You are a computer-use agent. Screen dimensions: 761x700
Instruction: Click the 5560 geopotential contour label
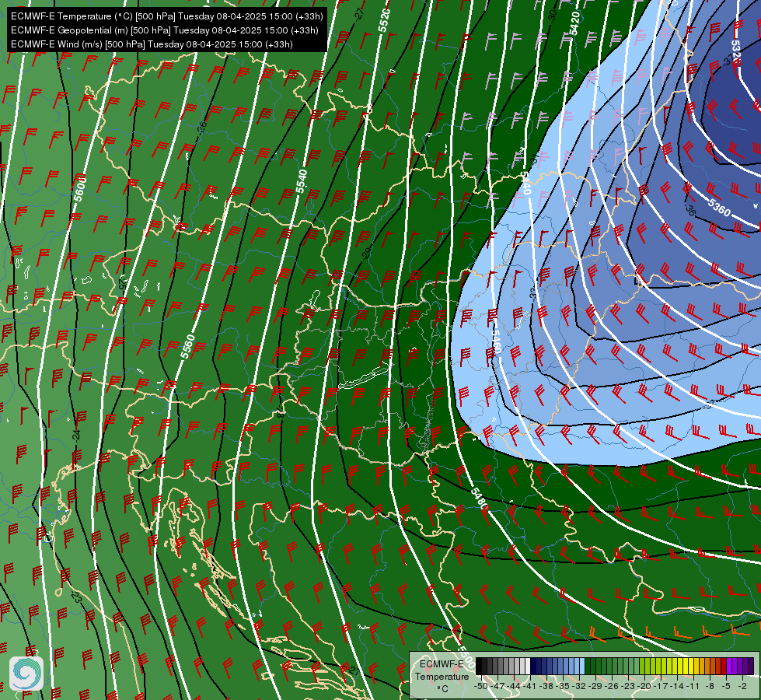[187, 346]
